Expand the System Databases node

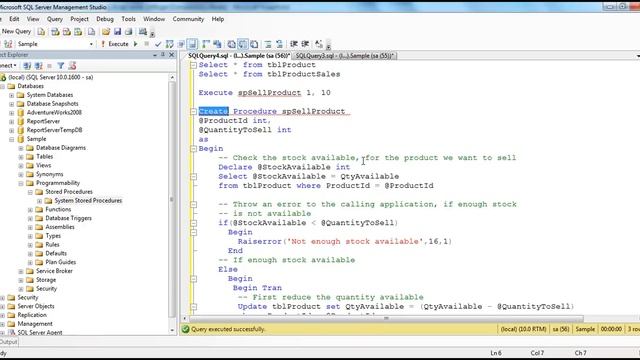pyautogui.click(x=11, y=95)
